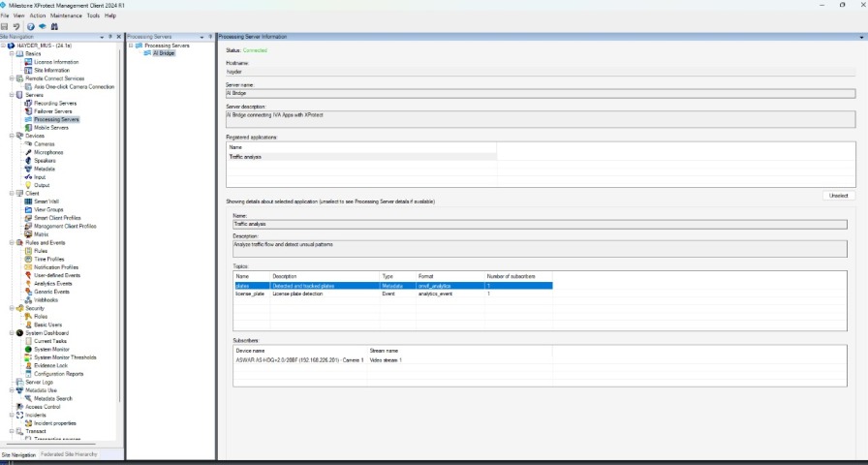Image resolution: width=868 pixels, height=465 pixels.
Task: Click the Cameras icon under Devices
Action: click(28, 144)
